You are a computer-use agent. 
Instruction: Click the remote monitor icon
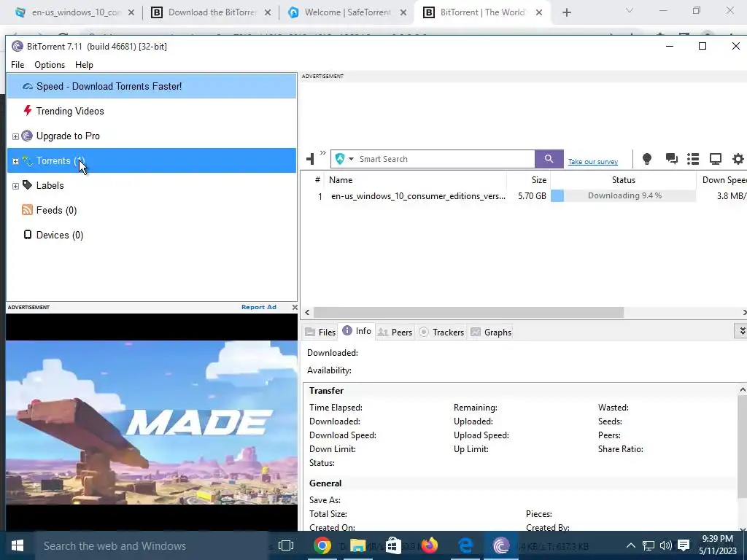(x=715, y=158)
